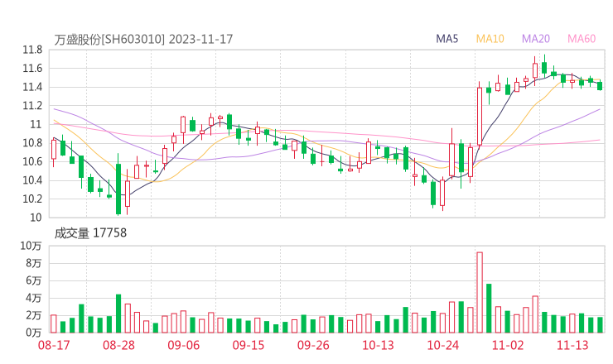Image resolution: width=613 pixels, height=364 pixels.
Task: Click the MA20 legend label
Action: coord(536,39)
